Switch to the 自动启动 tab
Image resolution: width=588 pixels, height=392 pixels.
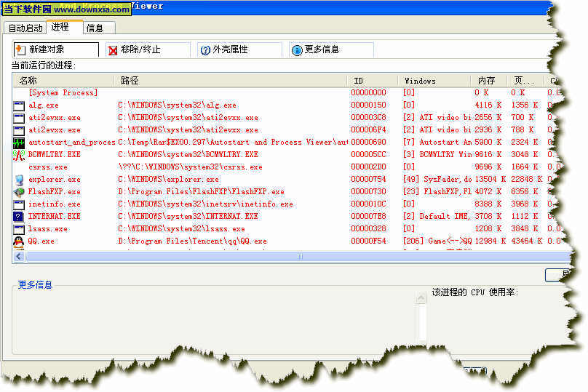coord(25,28)
